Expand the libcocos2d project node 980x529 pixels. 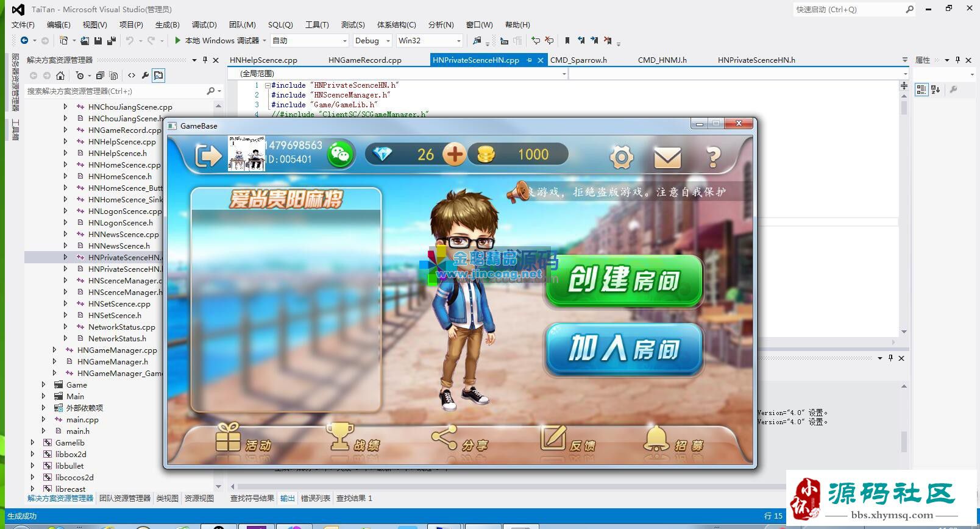pos(32,477)
